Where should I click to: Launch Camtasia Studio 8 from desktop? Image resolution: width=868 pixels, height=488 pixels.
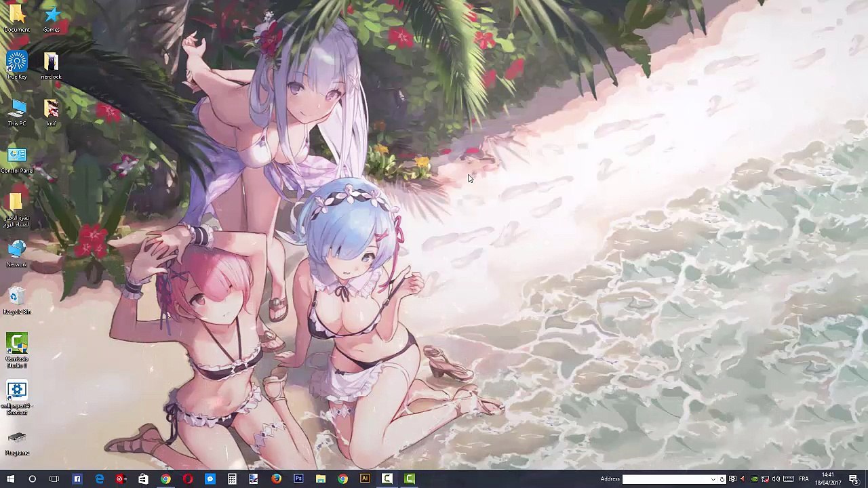(17, 350)
